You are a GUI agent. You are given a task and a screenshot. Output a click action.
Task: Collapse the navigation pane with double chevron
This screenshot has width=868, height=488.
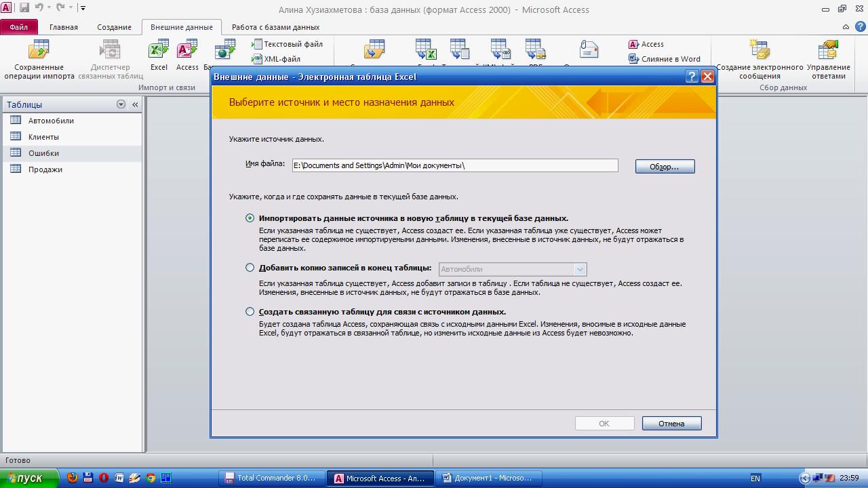(x=135, y=104)
